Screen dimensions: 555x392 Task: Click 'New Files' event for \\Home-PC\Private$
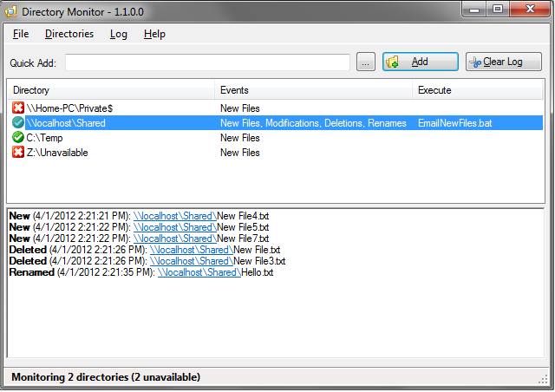(x=240, y=108)
